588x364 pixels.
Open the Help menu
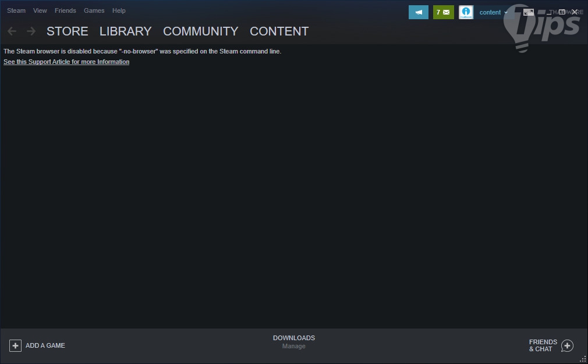[x=119, y=10]
